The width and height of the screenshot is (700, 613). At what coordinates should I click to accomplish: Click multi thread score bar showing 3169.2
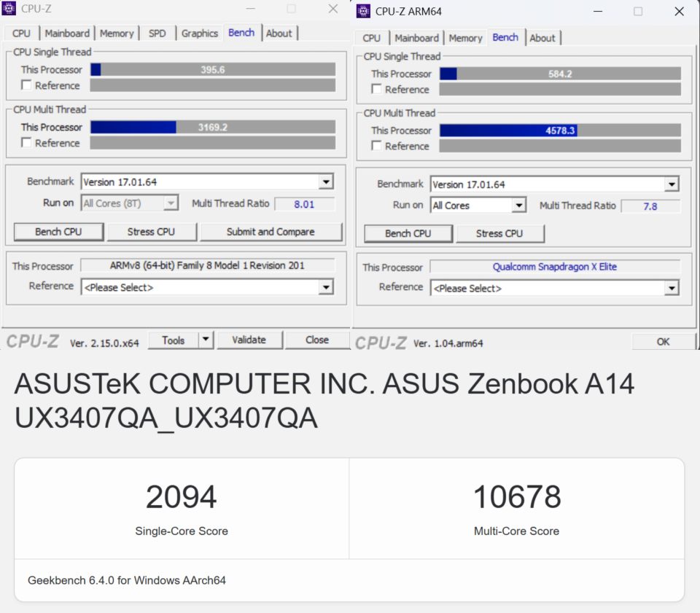[212, 127]
